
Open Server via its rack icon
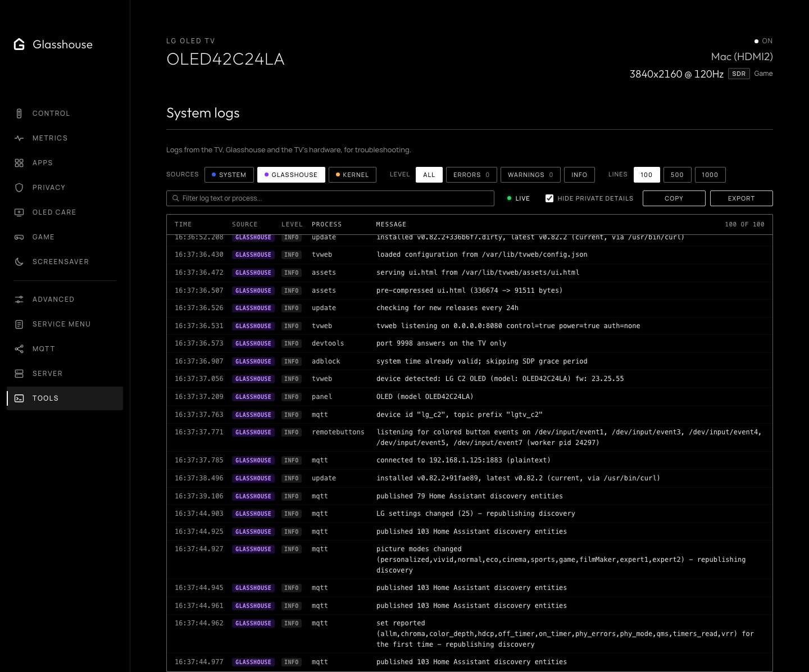[19, 374]
